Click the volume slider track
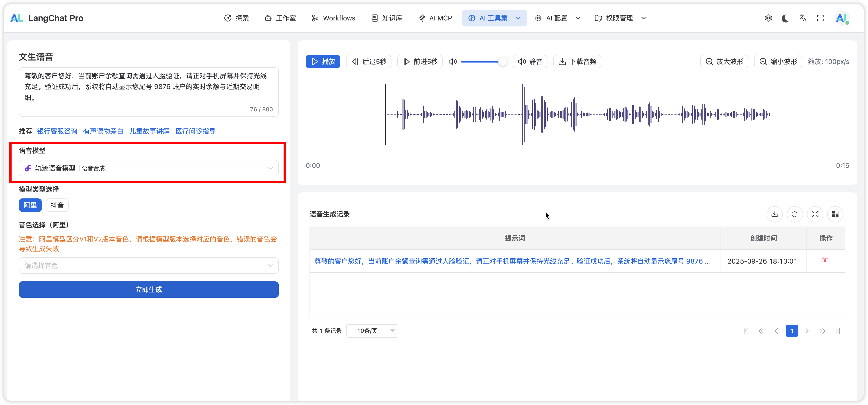Viewport: 868px width, 405px height. pyautogui.click(x=480, y=62)
